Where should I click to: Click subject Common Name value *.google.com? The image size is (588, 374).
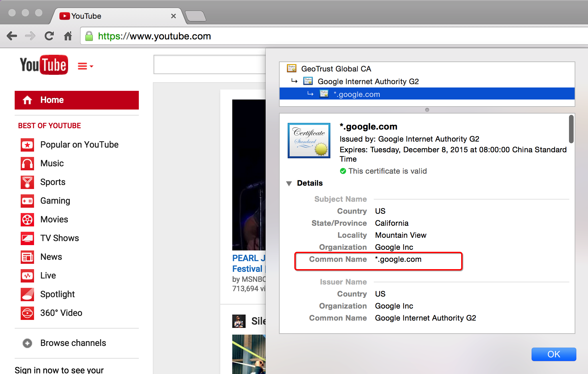(398, 259)
